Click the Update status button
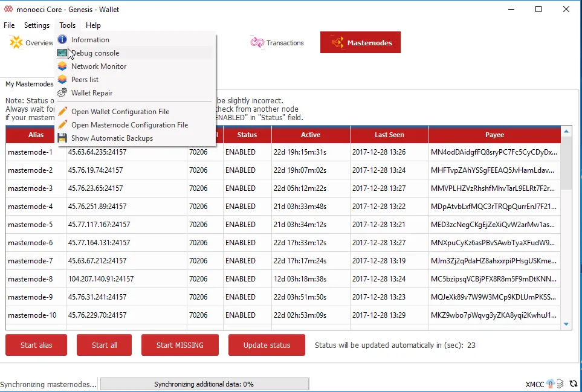The image size is (582, 392). [x=267, y=345]
